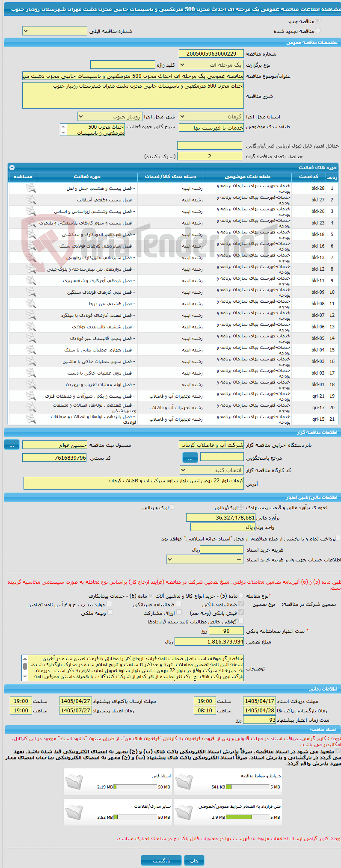Viewport: 341px width, 868px height.
Task: Open کد کارگاه مناقصه گزار dropdown
Action: point(212,470)
